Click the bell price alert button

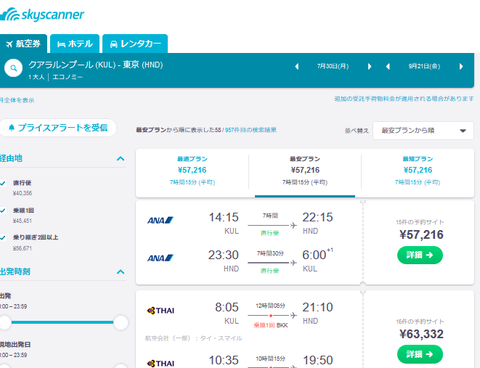tap(58, 128)
